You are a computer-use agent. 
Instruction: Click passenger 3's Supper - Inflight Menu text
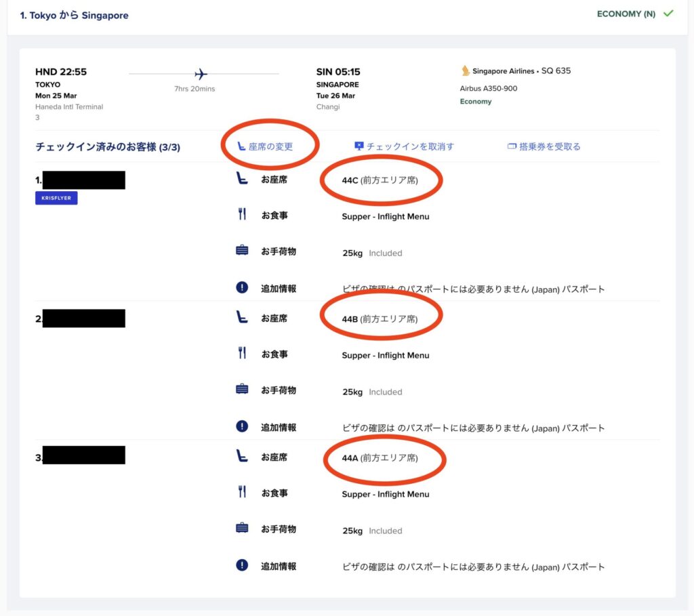(386, 494)
